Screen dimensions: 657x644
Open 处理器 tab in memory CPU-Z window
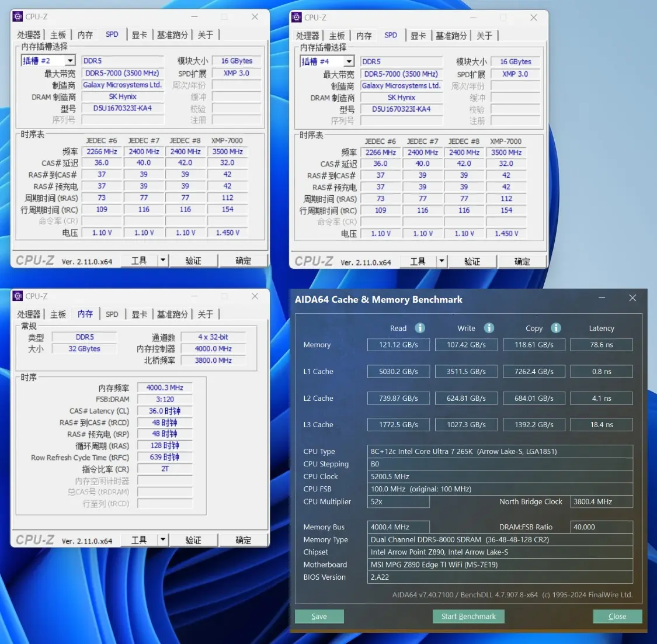(29, 314)
